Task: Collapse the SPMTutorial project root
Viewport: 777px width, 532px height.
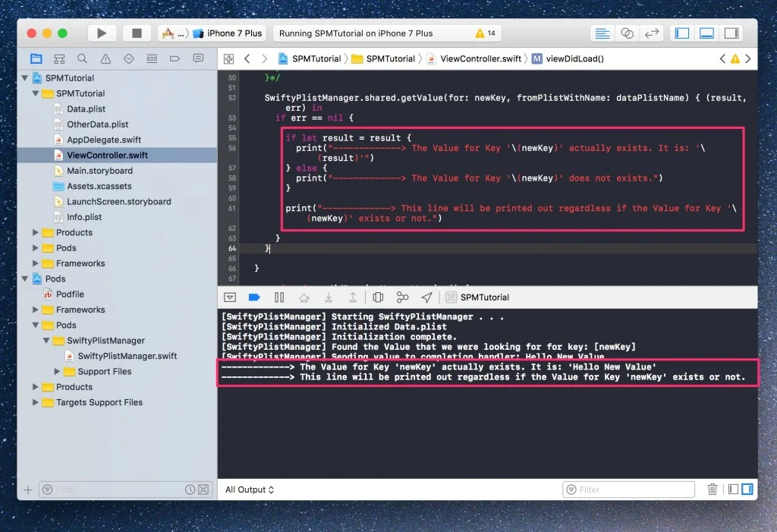Action: pos(25,78)
